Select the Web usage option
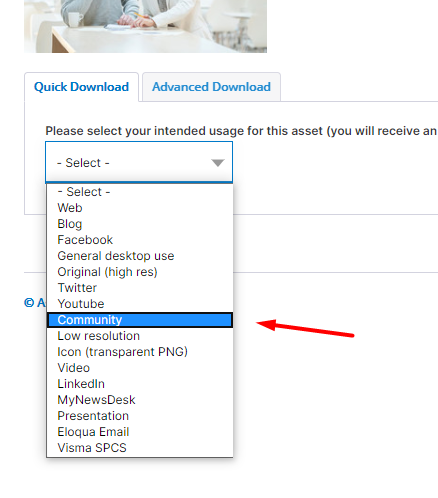The image size is (438, 498). (x=140, y=208)
